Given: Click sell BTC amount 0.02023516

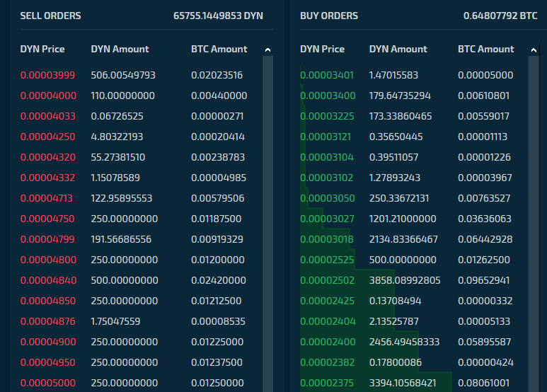Looking at the screenshot, I should pos(217,75).
